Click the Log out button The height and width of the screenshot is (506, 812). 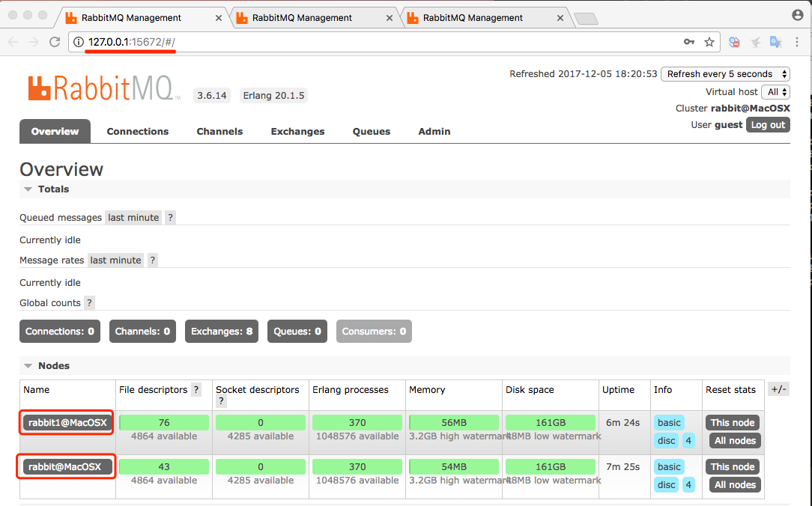point(768,125)
